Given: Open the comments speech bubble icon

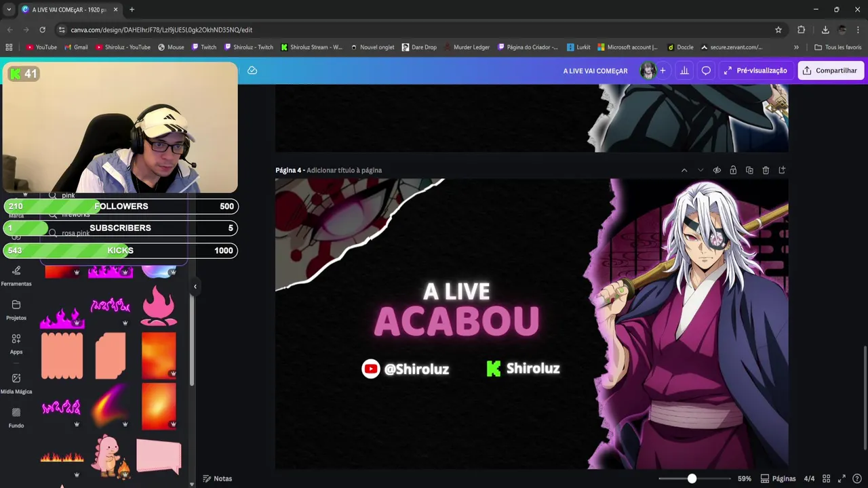Looking at the screenshot, I should pos(706,70).
